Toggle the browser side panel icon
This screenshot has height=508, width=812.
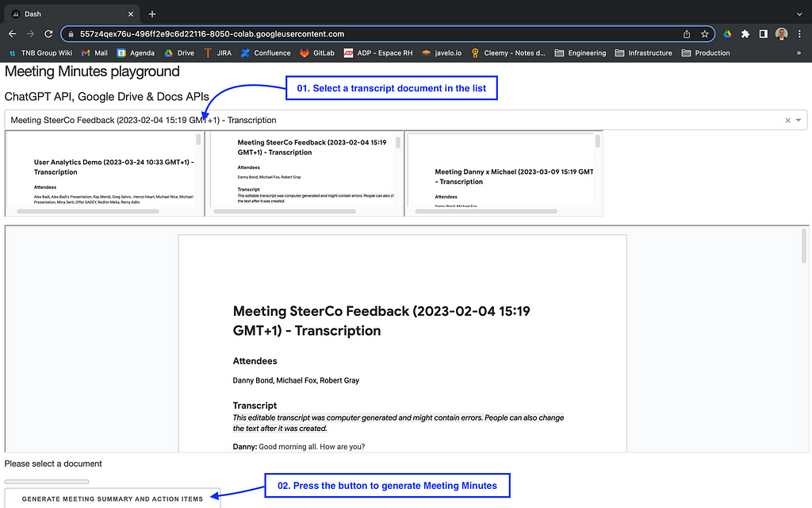click(764, 33)
